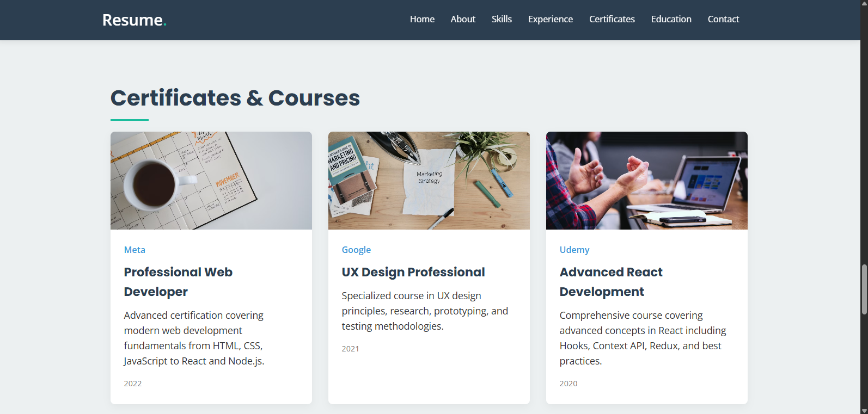Go to the Home nav link
The width and height of the screenshot is (868, 414).
pos(422,19)
